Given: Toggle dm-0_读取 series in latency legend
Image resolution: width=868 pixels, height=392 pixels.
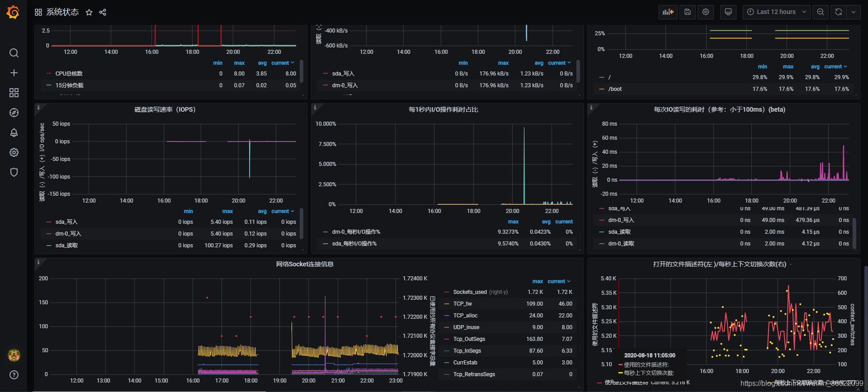Looking at the screenshot, I should 621,244.
